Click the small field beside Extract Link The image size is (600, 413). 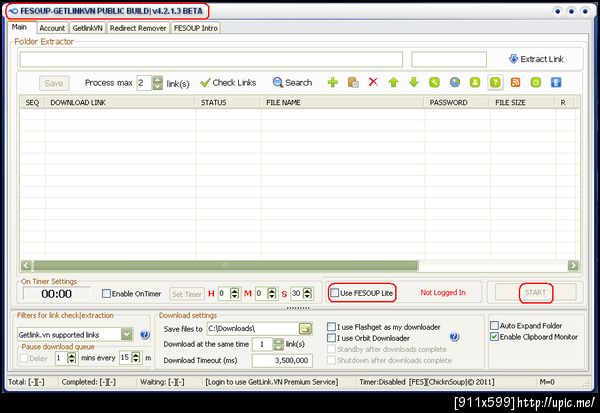point(449,59)
